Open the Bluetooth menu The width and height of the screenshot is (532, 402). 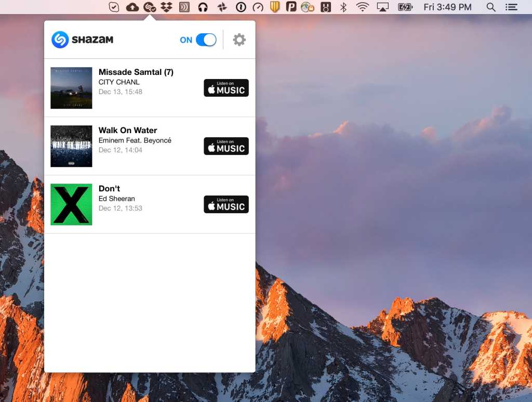click(343, 7)
